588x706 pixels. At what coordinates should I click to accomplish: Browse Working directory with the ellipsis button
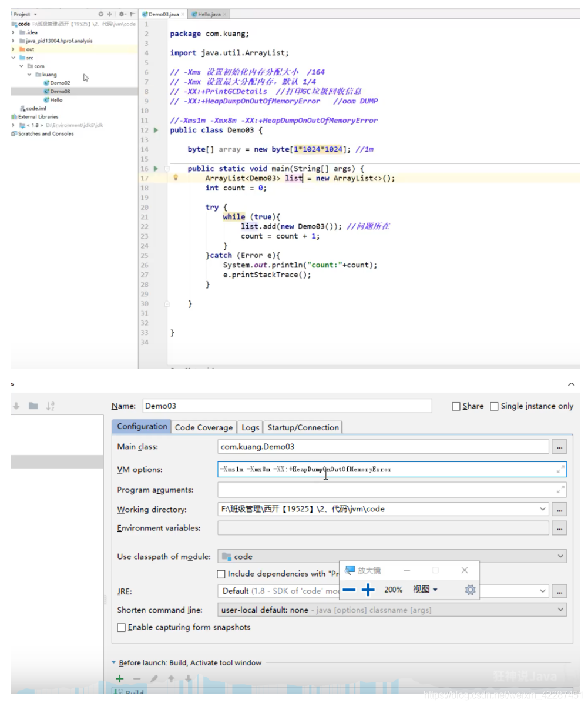coord(559,509)
